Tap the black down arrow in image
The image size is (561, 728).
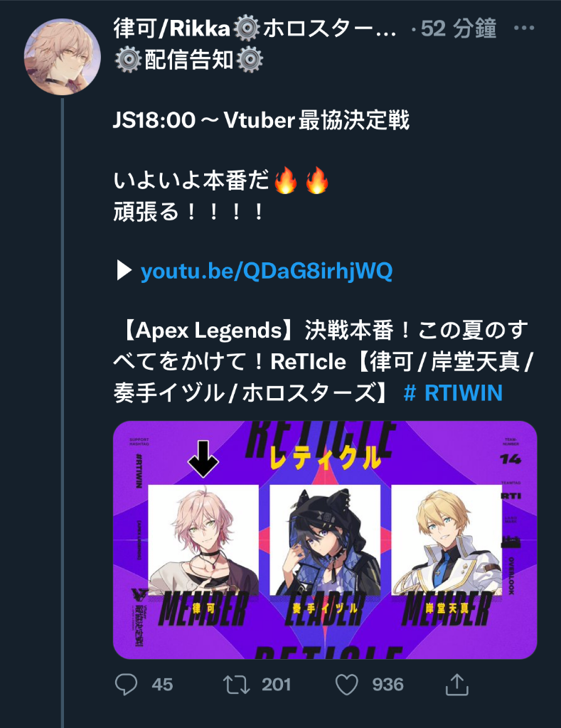pyautogui.click(x=203, y=459)
